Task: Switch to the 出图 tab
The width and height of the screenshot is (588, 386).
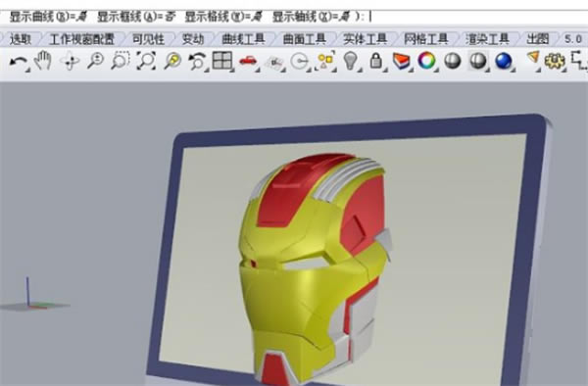Action: [538, 39]
